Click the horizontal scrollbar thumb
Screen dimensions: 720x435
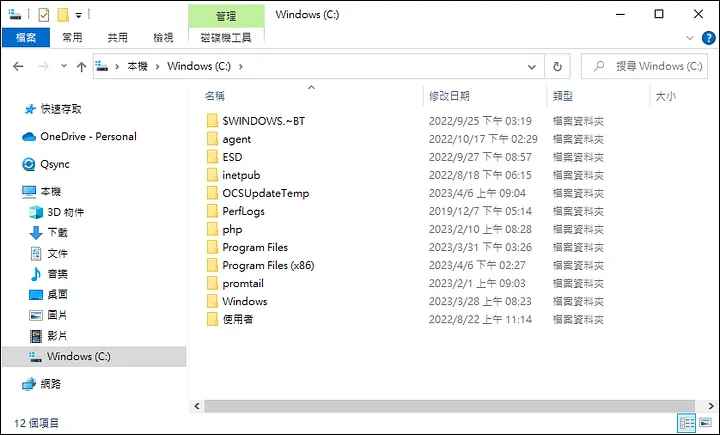450,406
